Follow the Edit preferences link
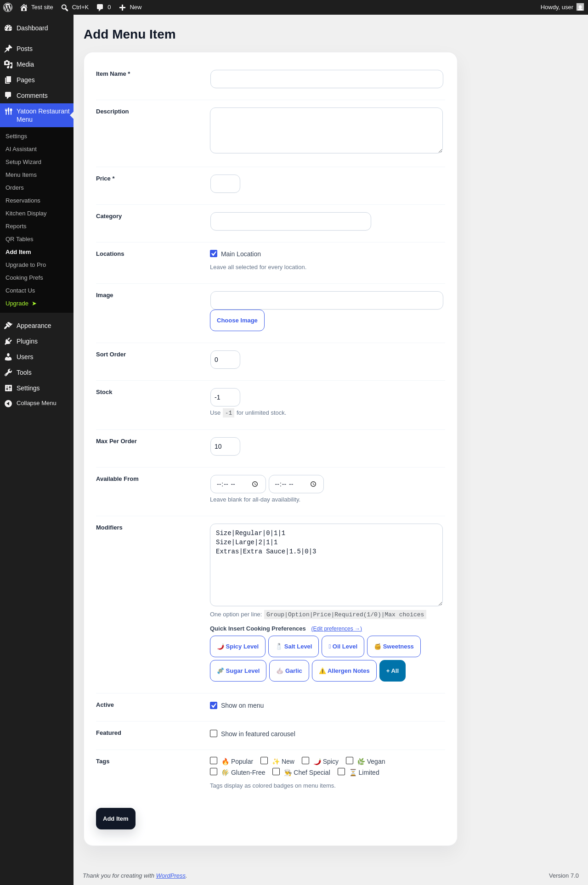 point(336,629)
